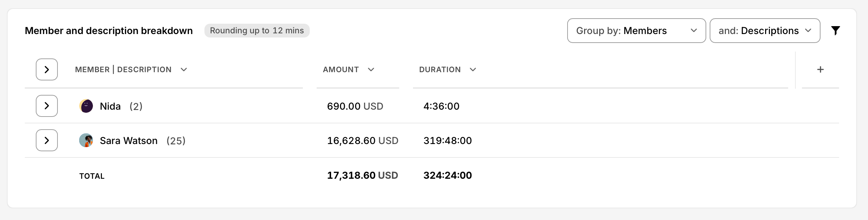
Task: Select the Sara Watson member name
Action: tap(128, 141)
